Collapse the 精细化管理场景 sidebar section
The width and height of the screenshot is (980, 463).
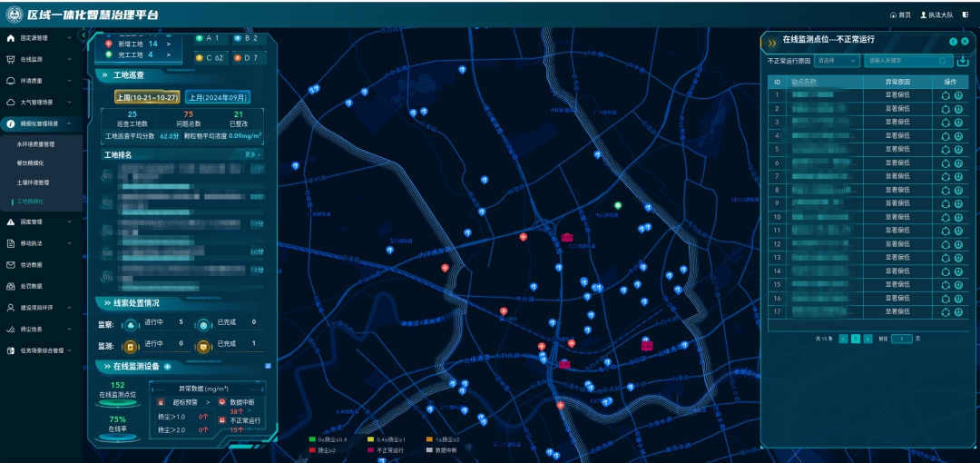[x=41, y=123]
